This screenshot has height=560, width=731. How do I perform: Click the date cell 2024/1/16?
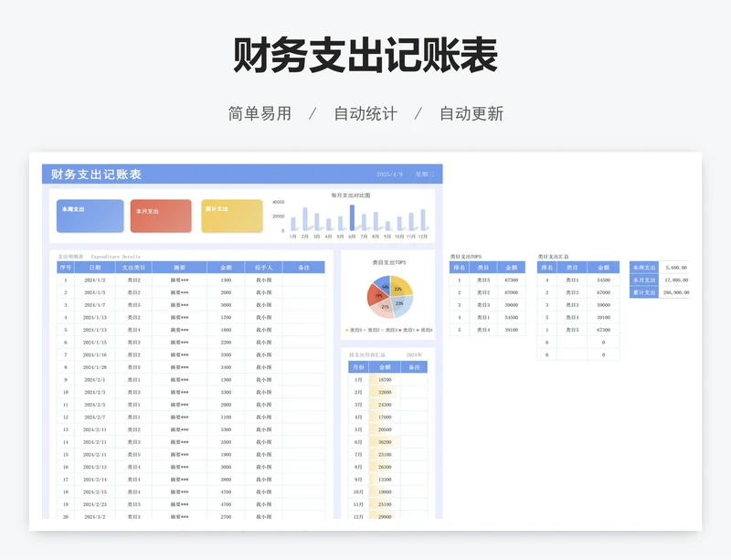(95, 354)
